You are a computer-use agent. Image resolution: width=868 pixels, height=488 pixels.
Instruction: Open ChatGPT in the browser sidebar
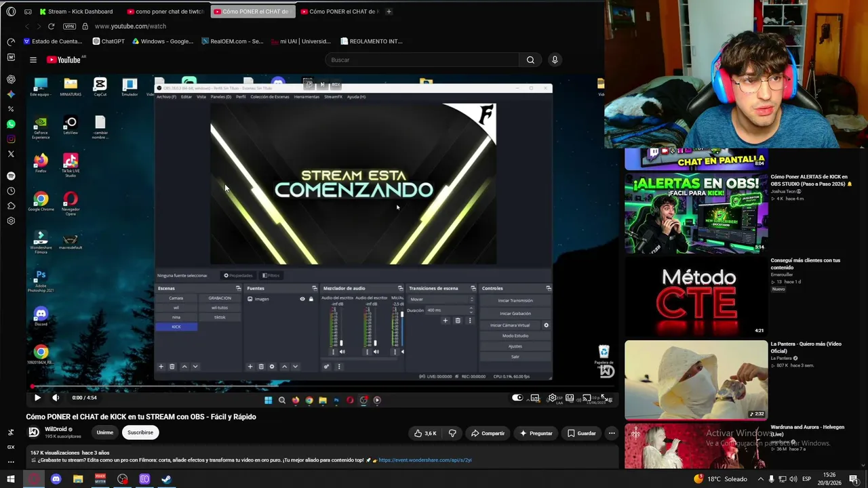(11, 79)
